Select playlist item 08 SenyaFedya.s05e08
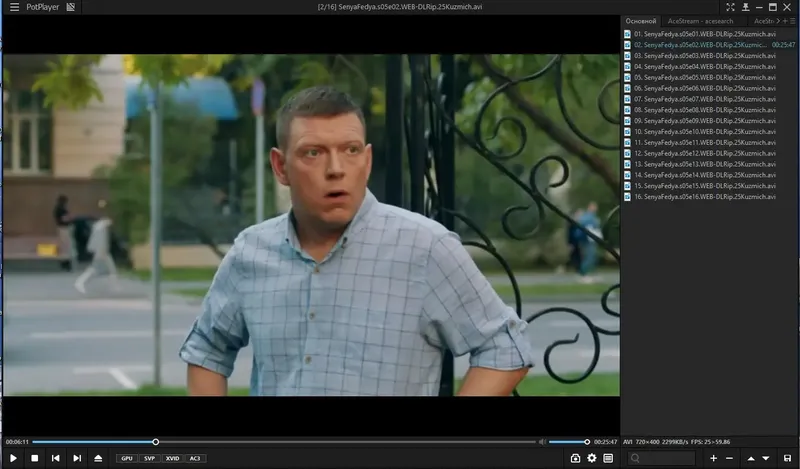The image size is (800, 469). (x=710, y=110)
